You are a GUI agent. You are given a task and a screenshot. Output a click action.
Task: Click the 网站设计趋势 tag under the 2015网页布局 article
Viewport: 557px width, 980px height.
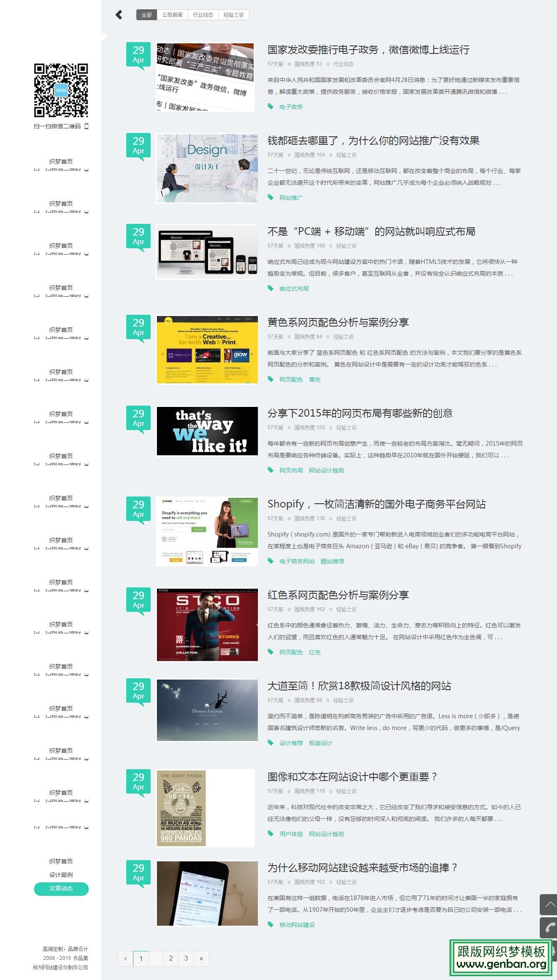pyautogui.click(x=326, y=470)
